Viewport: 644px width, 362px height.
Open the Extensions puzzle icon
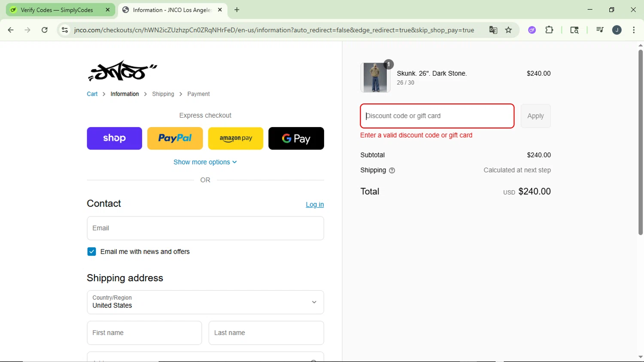(x=549, y=30)
